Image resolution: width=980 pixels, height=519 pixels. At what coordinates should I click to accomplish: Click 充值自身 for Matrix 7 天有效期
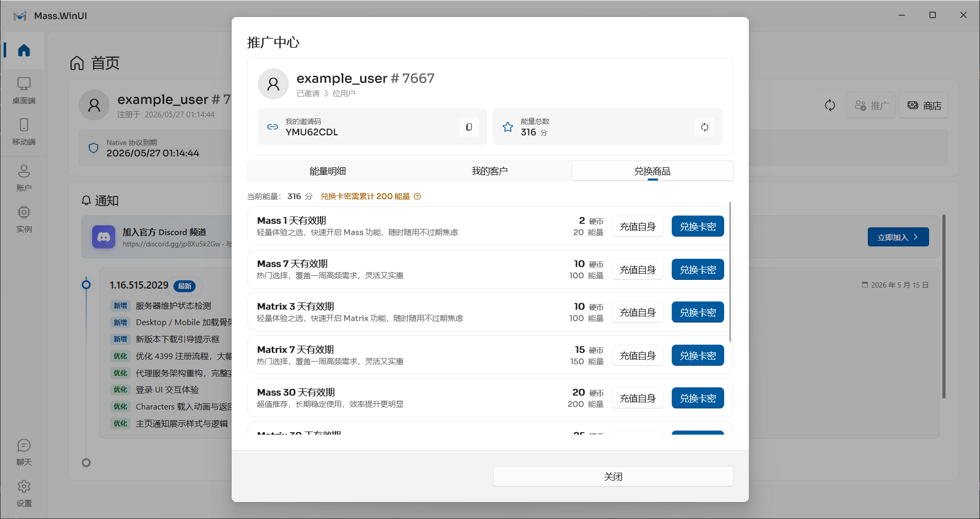tap(638, 355)
